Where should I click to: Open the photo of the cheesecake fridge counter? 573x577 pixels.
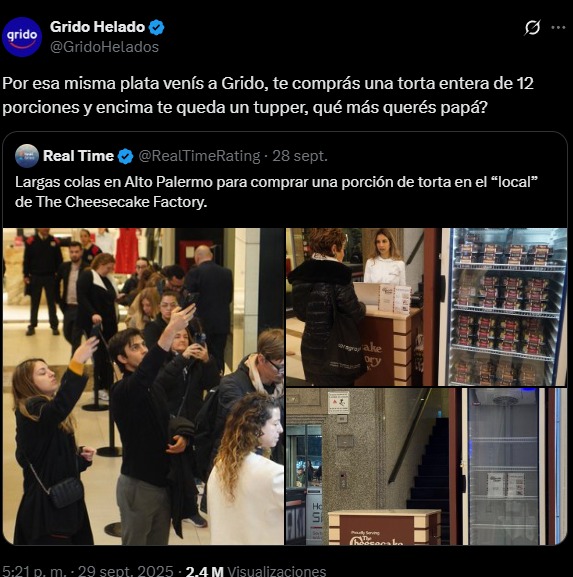[x=427, y=307]
